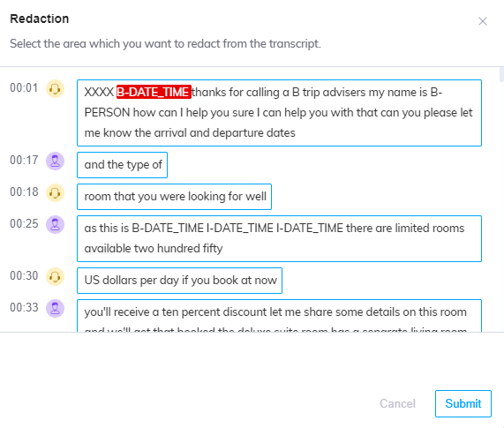
Task: Click the transcript vertical scrollbar thumb
Action: pos(501,74)
